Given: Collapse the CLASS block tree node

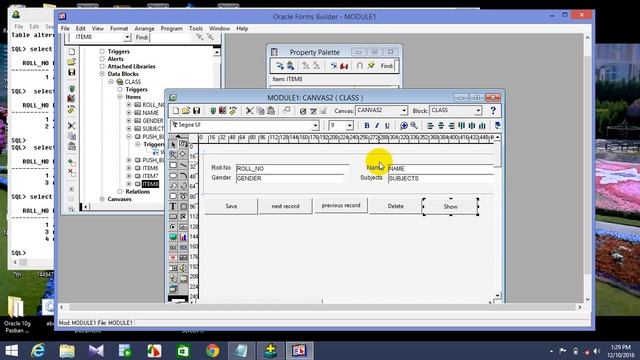Looking at the screenshot, I should pyautogui.click(x=111, y=82).
